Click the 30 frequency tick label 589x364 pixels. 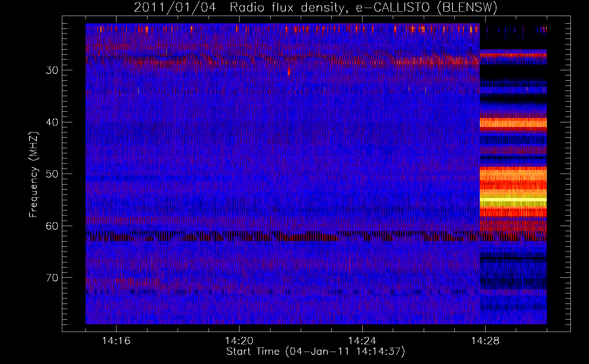(x=52, y=70)
